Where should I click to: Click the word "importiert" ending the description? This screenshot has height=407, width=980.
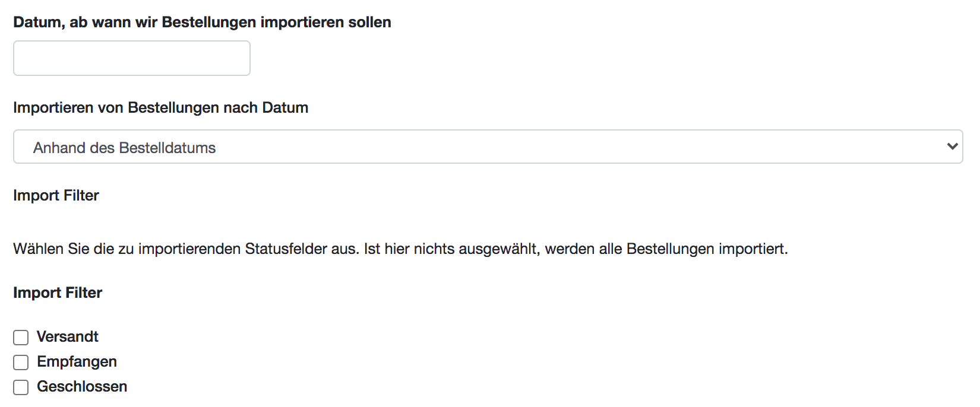752,249
